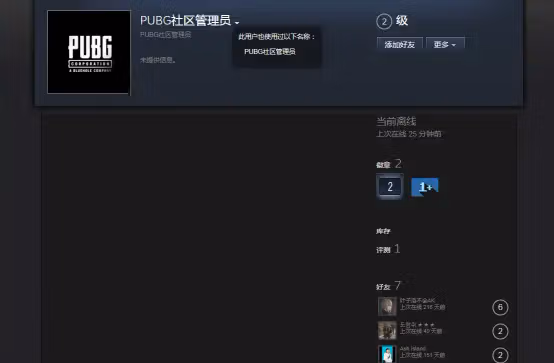Click the 上次在线 25 分钟前 text
554x363 pixels.
(409, 134)
